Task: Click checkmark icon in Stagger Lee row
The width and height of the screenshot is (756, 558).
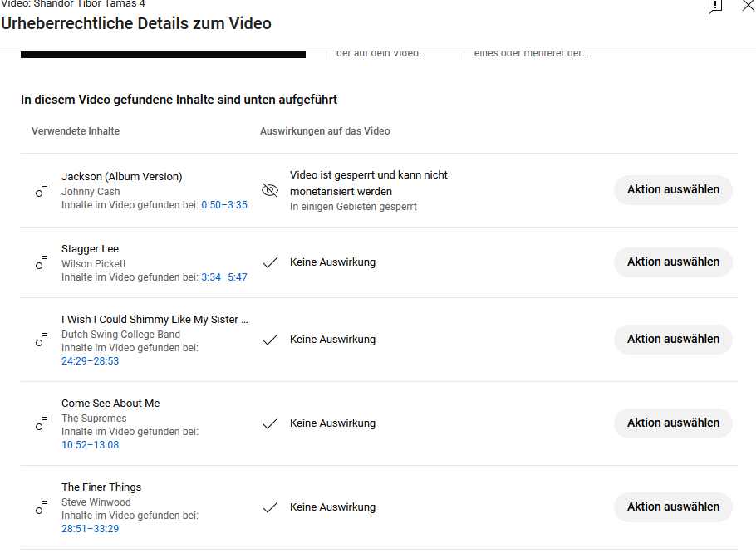Action: coord(270,262)
